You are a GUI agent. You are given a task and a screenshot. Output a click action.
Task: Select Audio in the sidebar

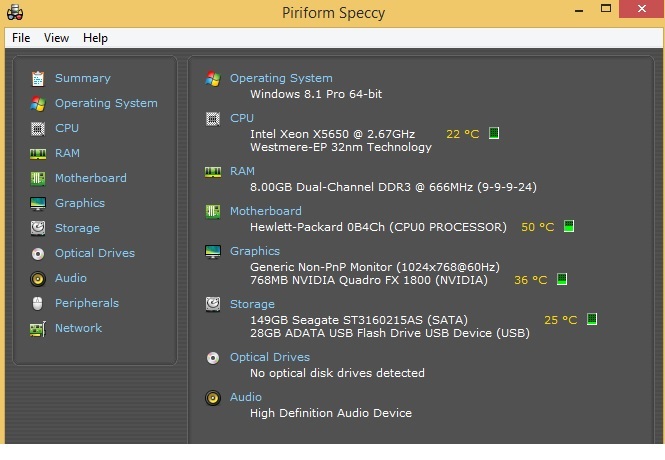pos(71,278)
